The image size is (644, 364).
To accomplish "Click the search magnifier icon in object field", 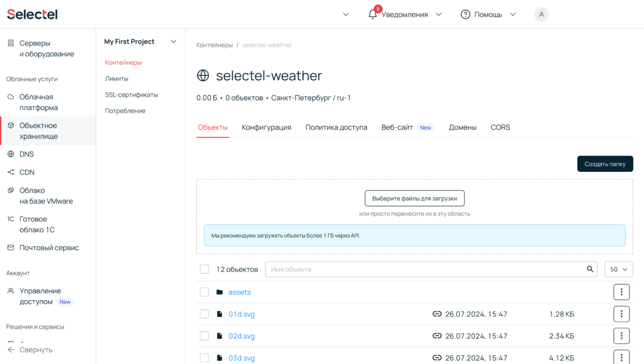I will (590, 269).
